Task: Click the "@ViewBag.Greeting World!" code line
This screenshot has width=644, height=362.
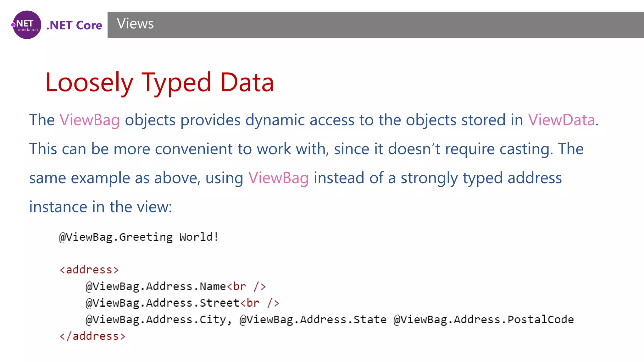Action: (x=139, y=237)
